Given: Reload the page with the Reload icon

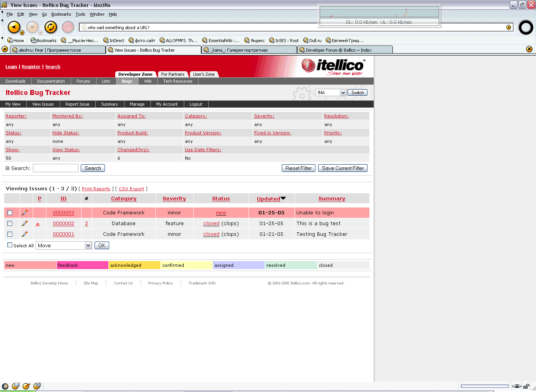Looking at the screenshot, I should (51, 27).
